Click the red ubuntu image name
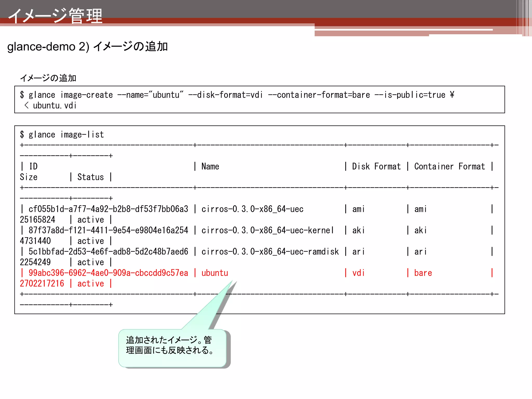This screenshot has width=532, height=399. [215, 273]
